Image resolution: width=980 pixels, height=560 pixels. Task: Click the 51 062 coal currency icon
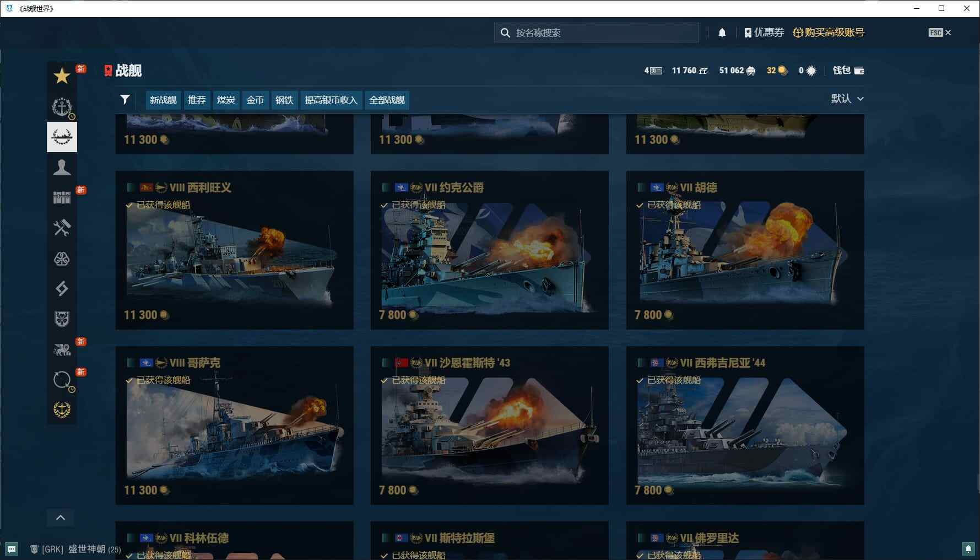(x=751, y=71)
